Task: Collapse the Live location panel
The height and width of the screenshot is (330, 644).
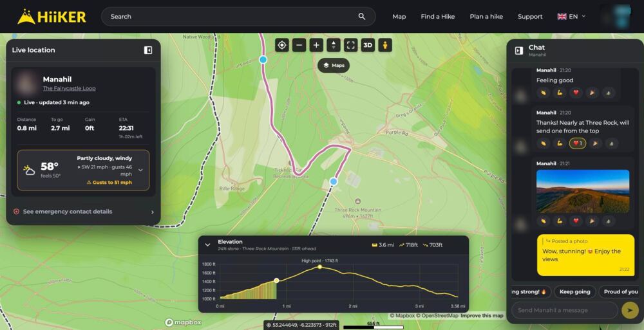Action: pos(148,50)
